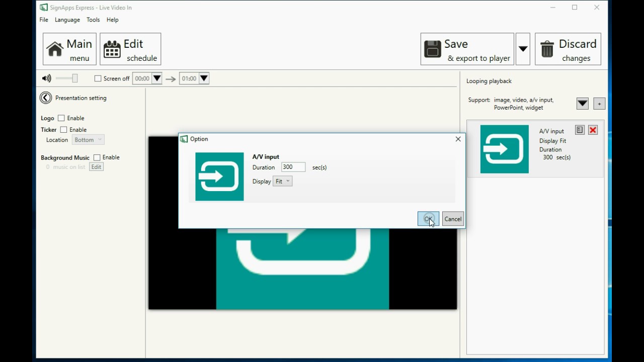Click the preview canvas A/V image
Viewport: 644px width, 362px height.
point(302,269)
